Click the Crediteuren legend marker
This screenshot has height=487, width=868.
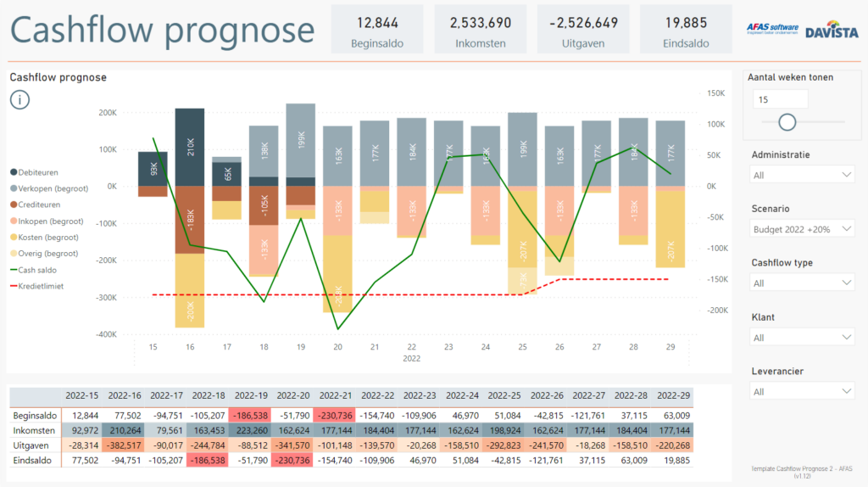(x=15, y=204)
